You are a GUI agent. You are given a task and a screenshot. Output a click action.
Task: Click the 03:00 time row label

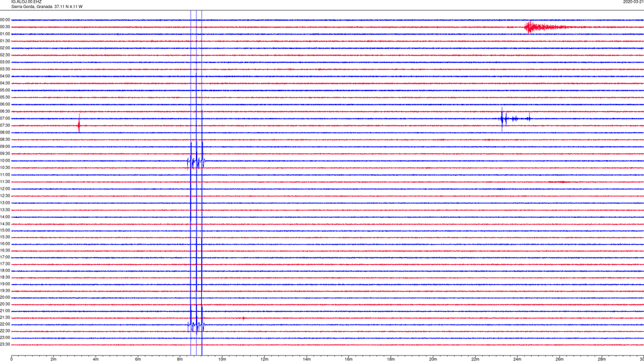[x=5, y=62]
